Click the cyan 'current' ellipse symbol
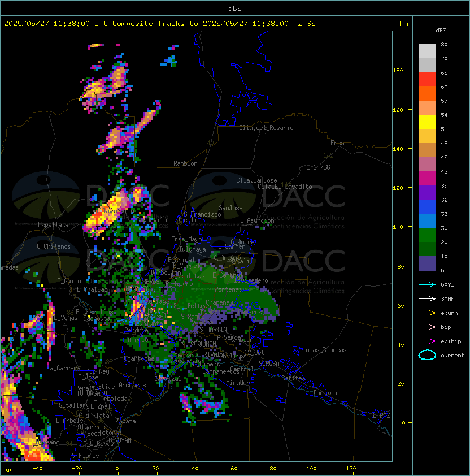470x476 pixels. point(427,355)
